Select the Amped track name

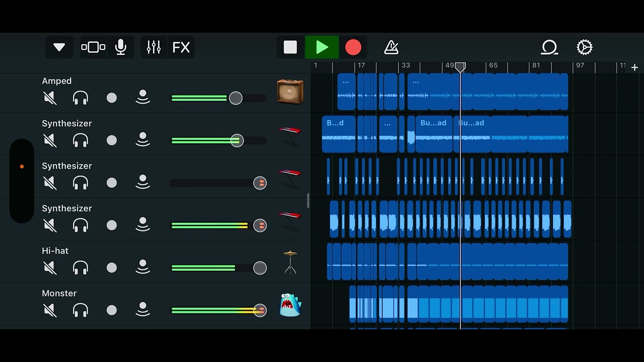pyautogui.click(x=57, y=81)
